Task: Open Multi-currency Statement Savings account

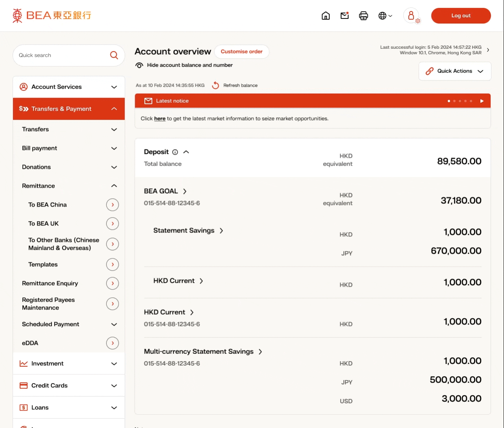Action: [x=203, y=352]
